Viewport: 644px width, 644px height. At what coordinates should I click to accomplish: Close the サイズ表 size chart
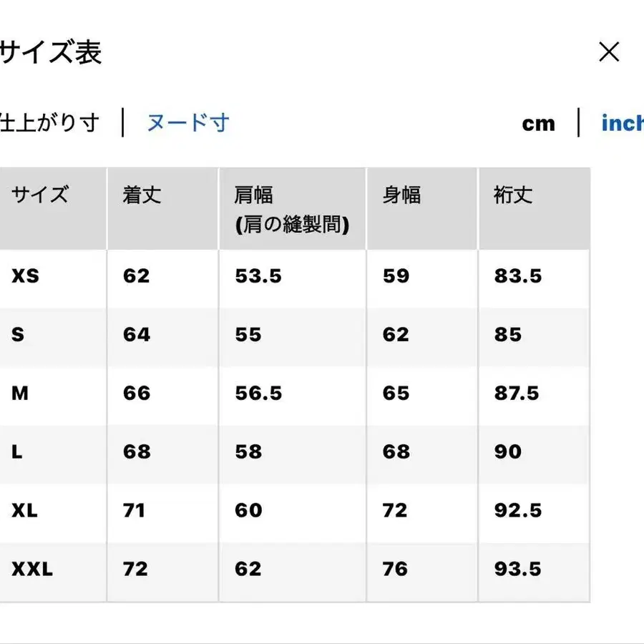tap(609, 52)
